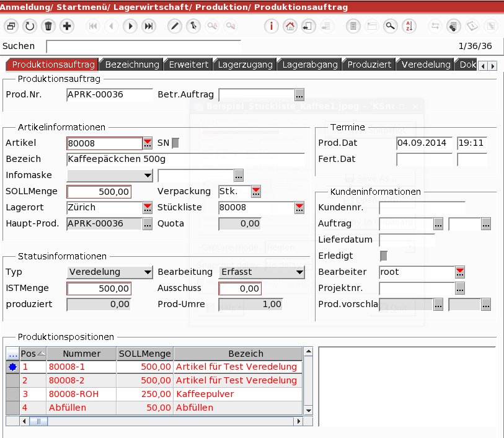Switch to the Bezeichnung tab

[132, 65]
